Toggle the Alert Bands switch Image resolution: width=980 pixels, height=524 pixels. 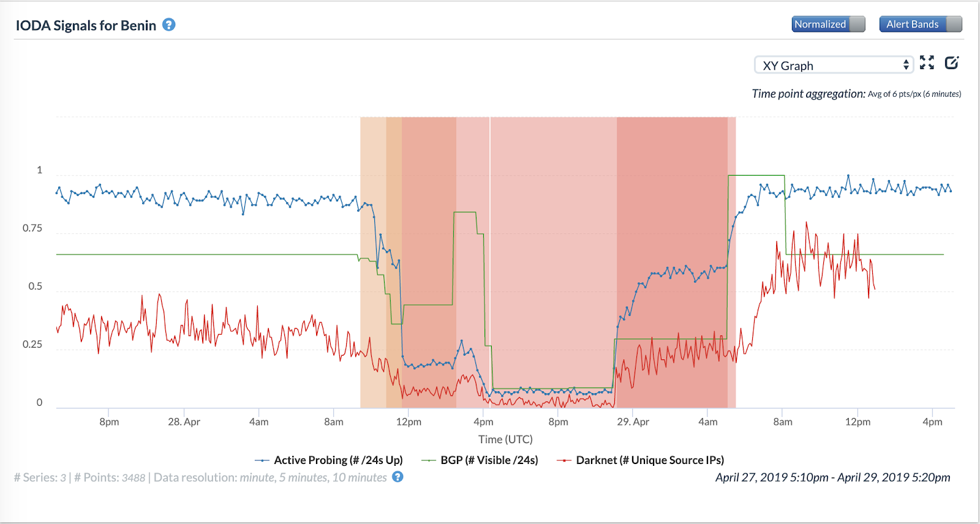click(920, 24)
